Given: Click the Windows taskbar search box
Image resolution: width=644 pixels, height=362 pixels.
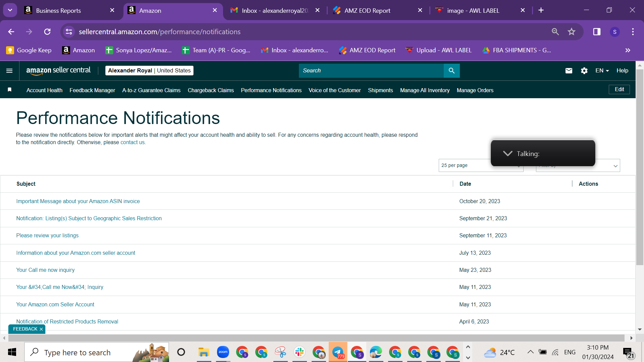Looking at the screenshot, I should [x=97, y=352].
